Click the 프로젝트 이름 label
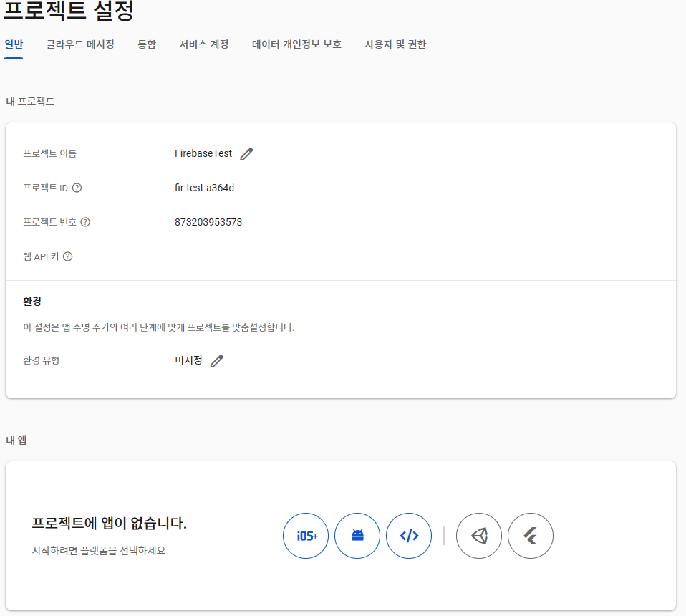The width and height of the screenshot is (686, 616). [50, 153]
